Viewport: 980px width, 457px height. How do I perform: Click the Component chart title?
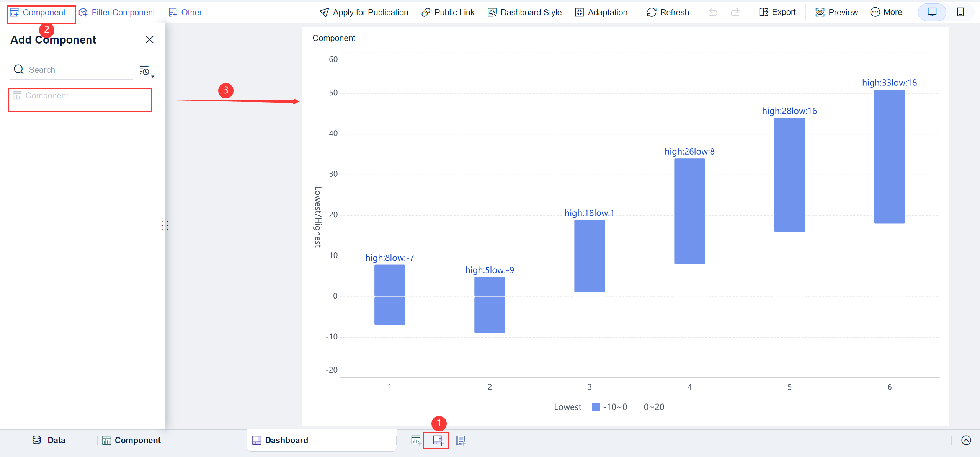tap(334, 38)
